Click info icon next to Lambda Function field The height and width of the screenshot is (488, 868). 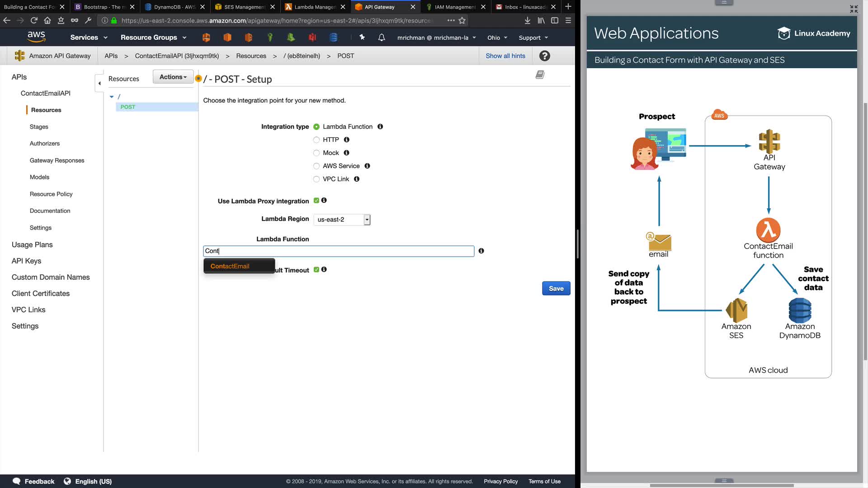[x=481, y=251]
